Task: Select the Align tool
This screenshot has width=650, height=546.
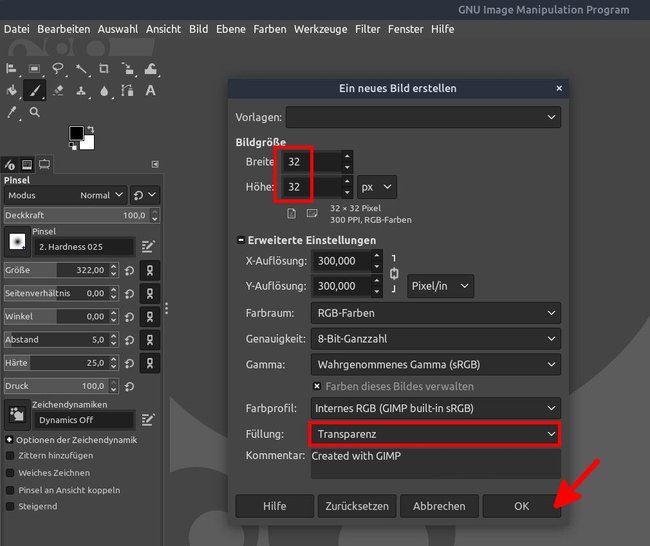Action: click(x=11, y=69)
